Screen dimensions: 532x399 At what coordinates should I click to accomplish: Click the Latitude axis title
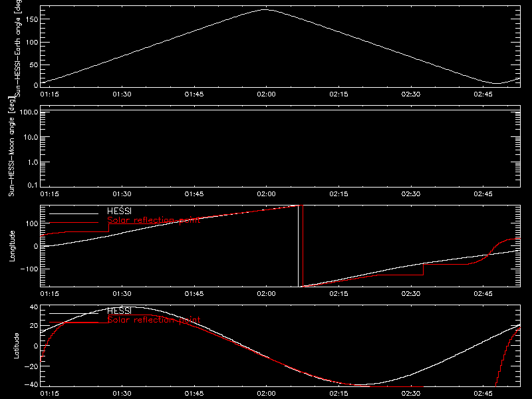tap(16, 346)
